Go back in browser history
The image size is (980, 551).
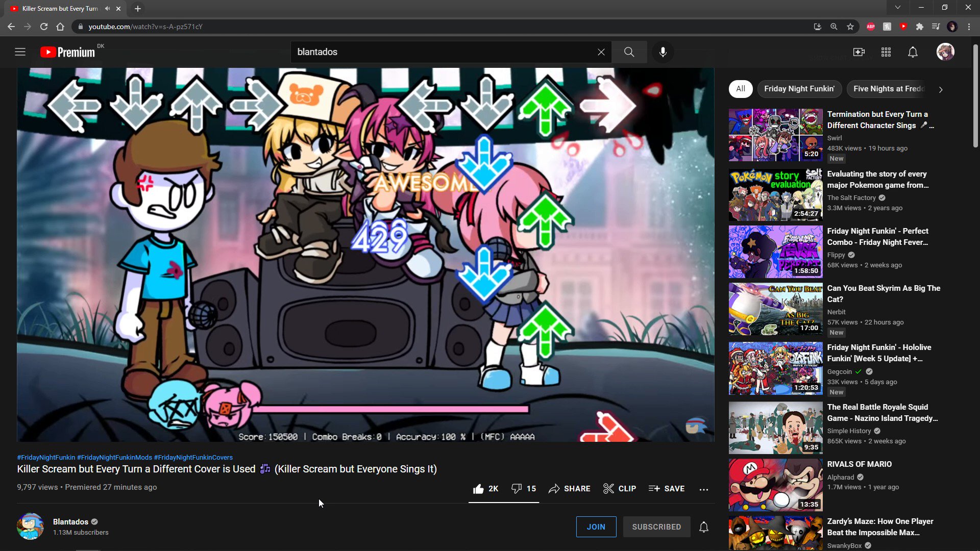11,27
